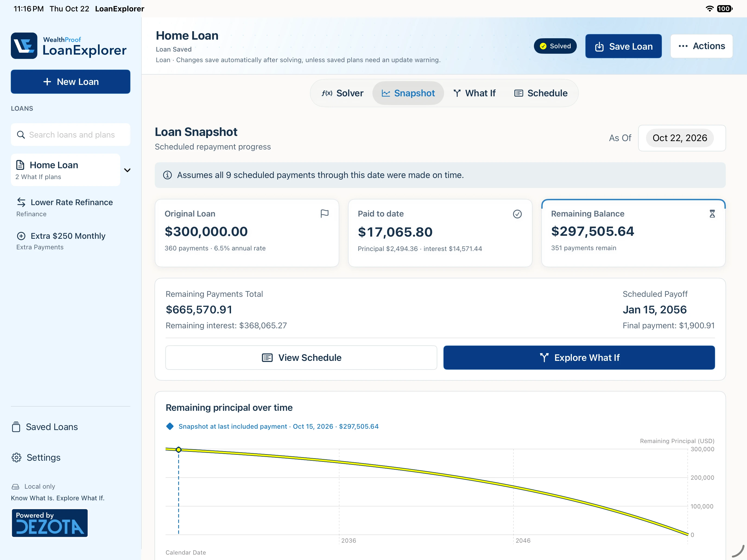Click the New Loan button

pyautogui.click(x=71, y=82)
